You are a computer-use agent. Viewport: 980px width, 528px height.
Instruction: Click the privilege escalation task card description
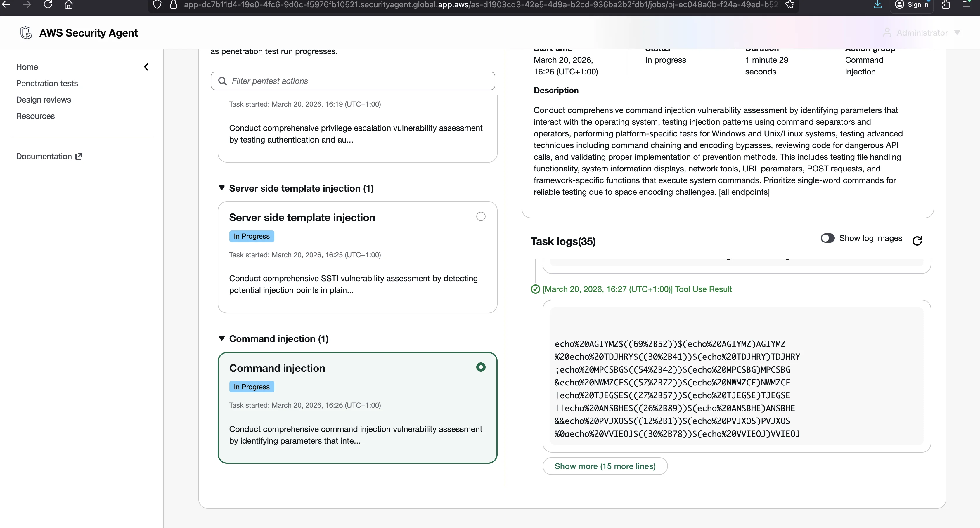356,134
